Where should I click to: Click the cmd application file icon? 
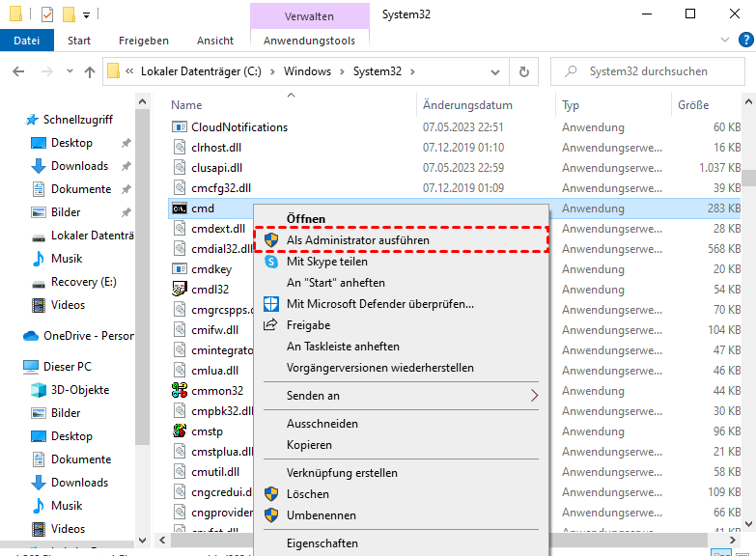click(180, 208)
